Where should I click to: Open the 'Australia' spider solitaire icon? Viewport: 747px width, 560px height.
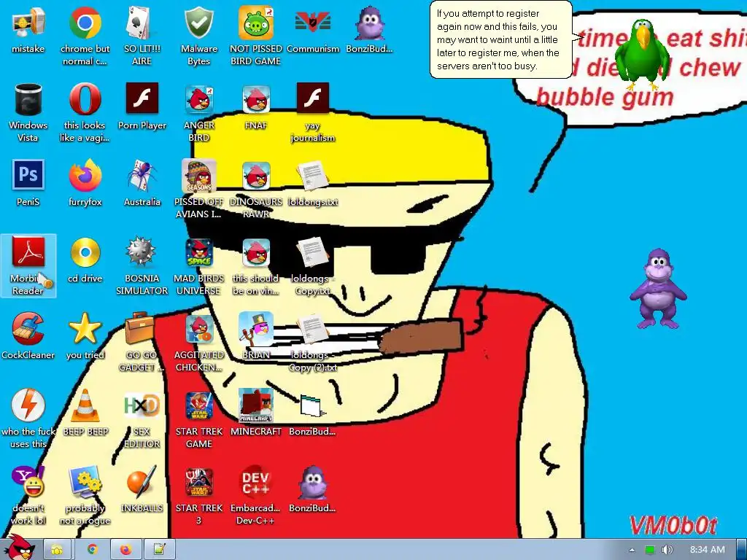tap(142, 183)
